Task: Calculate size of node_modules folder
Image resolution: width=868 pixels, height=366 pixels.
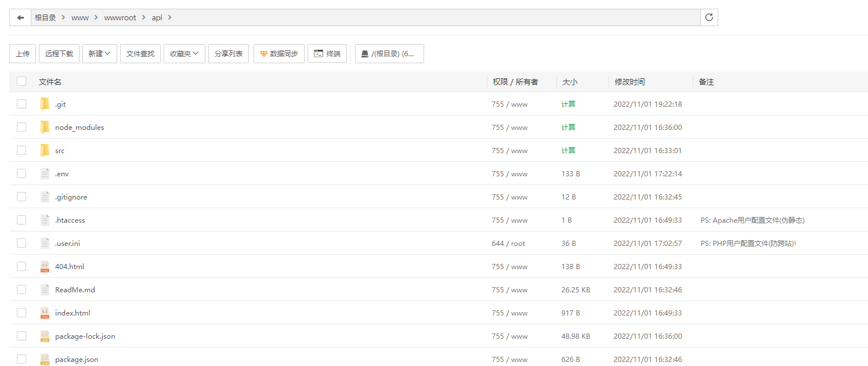Action: 569,127
